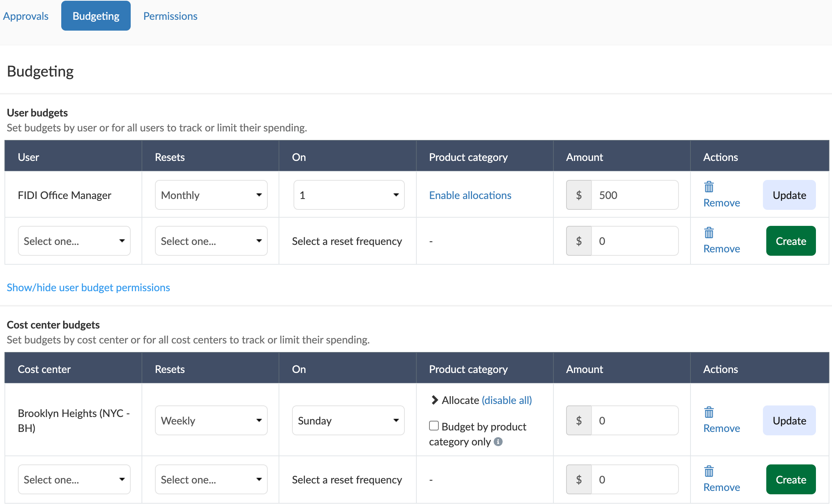Viewport: 832px width, 504px height.
Task: Open resets Select one dropdown in new cost center row
Action: point(211,479)
